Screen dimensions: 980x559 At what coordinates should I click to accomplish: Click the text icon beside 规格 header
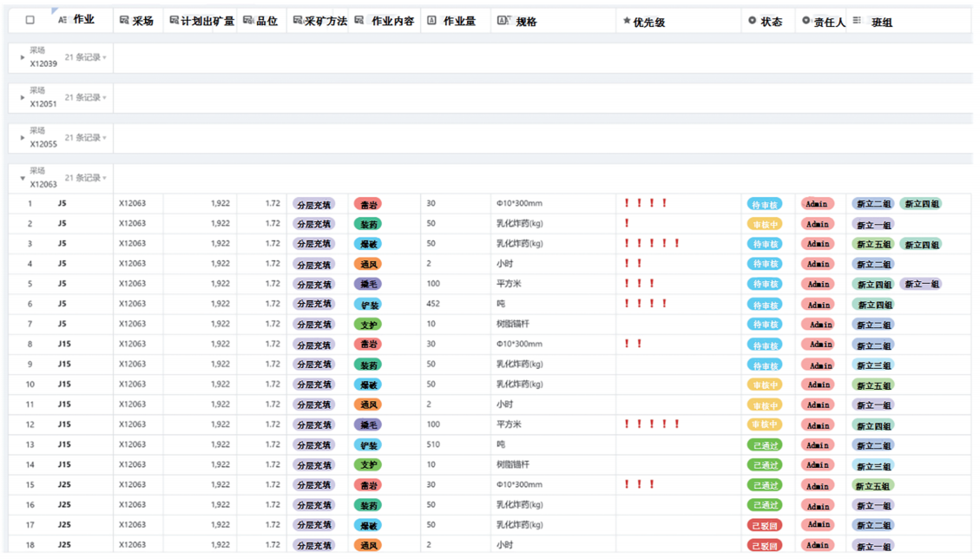click(x=503, y=21)
